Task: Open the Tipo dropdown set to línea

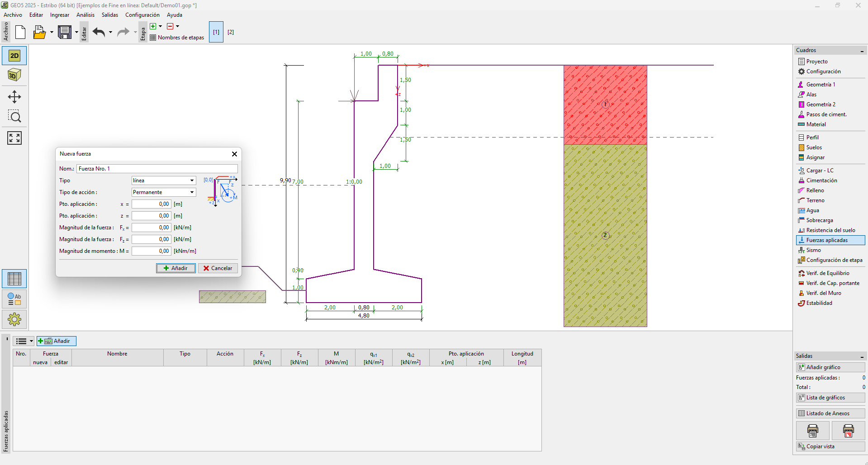Action: click(x=164, y=180)
